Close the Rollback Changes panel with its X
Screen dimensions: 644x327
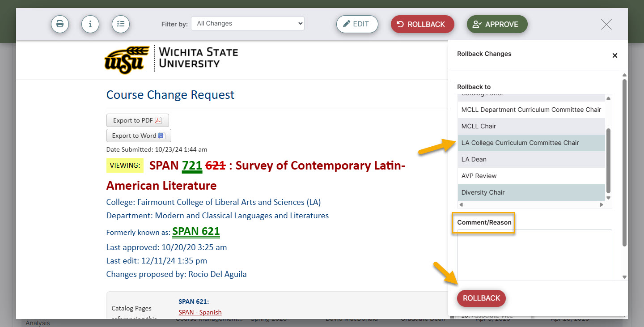(x=615, y=55)
